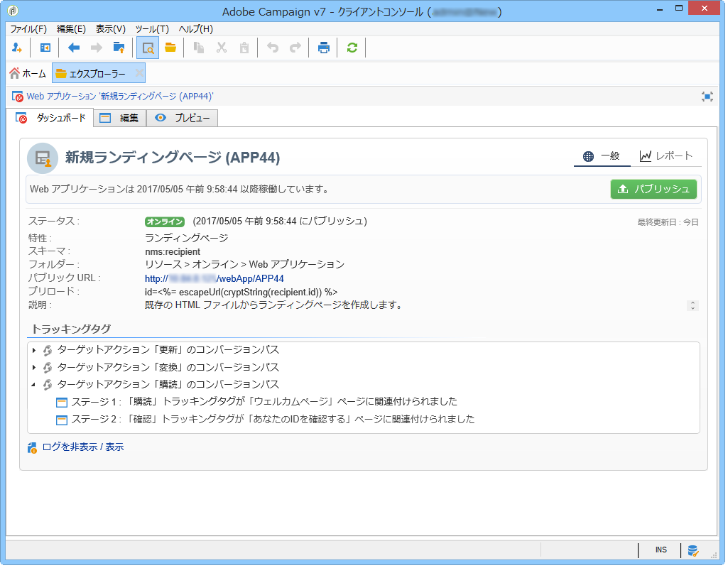
Task: Click the add user toolbar icon
Action: tap(17, 48)
